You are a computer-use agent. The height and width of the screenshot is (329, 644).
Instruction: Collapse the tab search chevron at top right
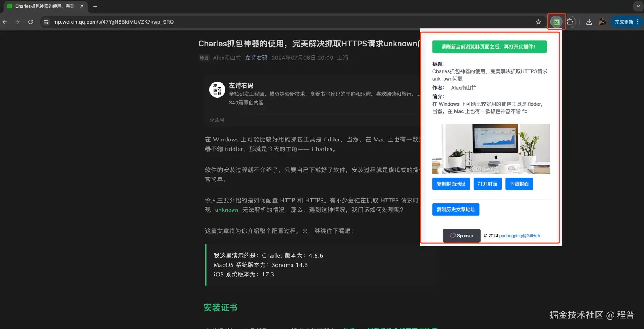(x=638, y=6)
